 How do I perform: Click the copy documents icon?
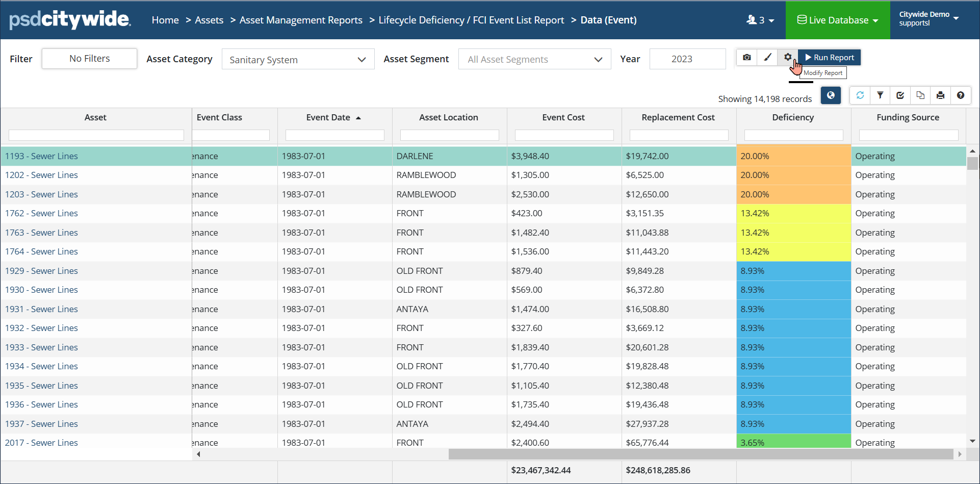[920, 95]
